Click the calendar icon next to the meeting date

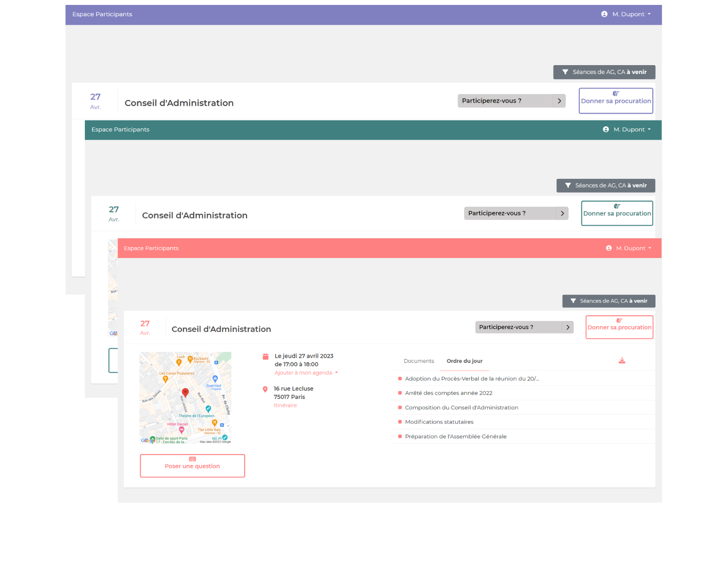(x=265, y=356)
